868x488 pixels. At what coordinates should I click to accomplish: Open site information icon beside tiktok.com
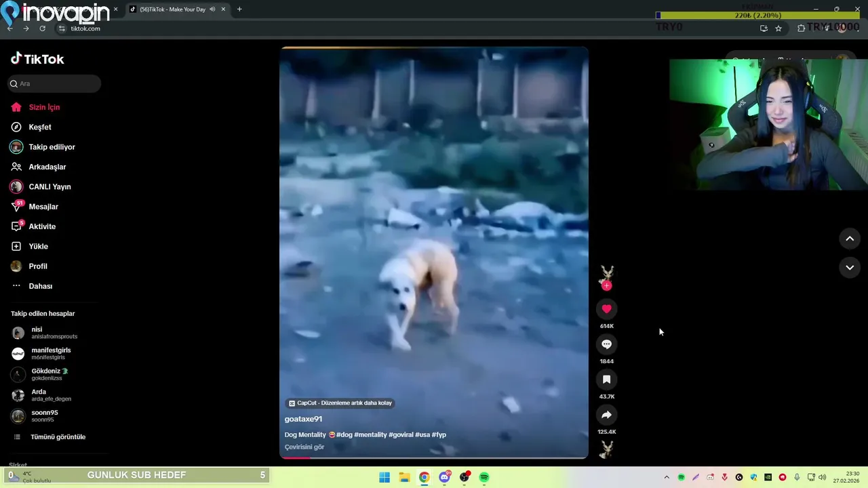coord(62,28)
